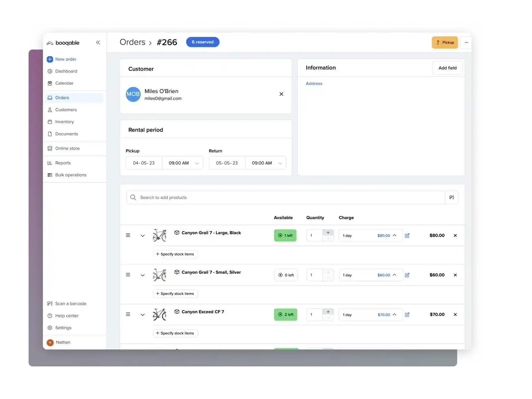
Task: Edit charge for Canyon Grail 7 Large, Black
Action: pos(407,235)
